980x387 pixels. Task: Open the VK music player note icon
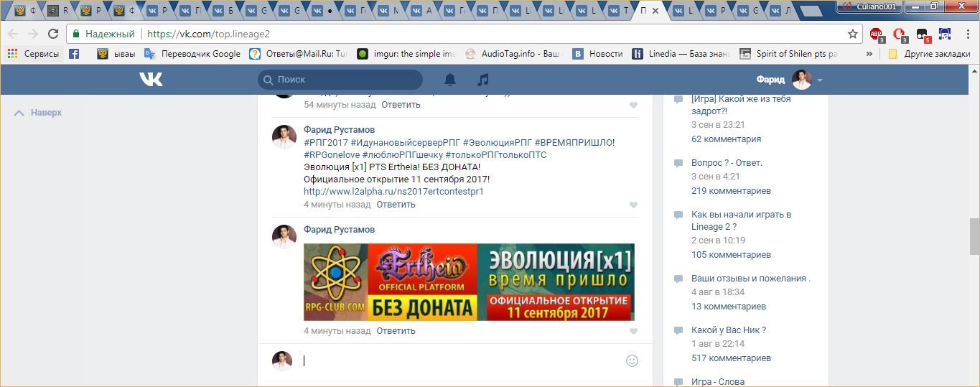click(483, 80)
